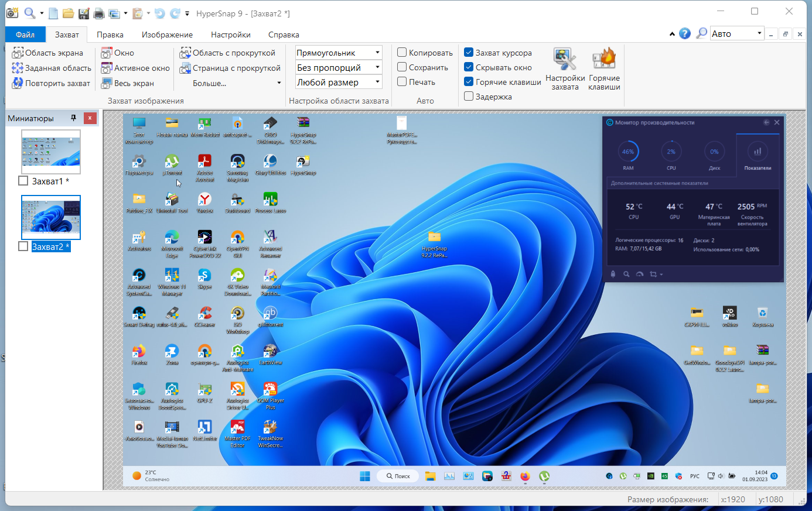Click the Save floppy icon in title toolbar
The width and height of the screenshot is (812, 511).
(x=84, y=13)
